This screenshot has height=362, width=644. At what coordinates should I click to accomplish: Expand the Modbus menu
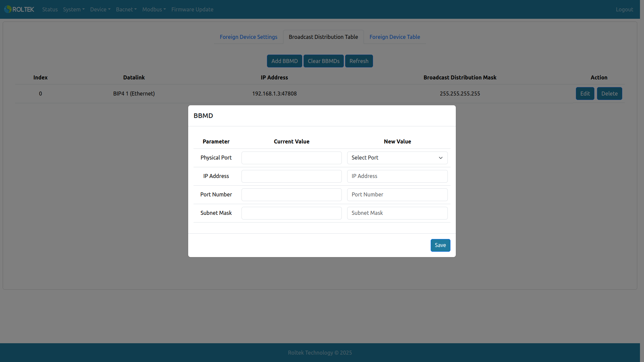tap(154, 9)
